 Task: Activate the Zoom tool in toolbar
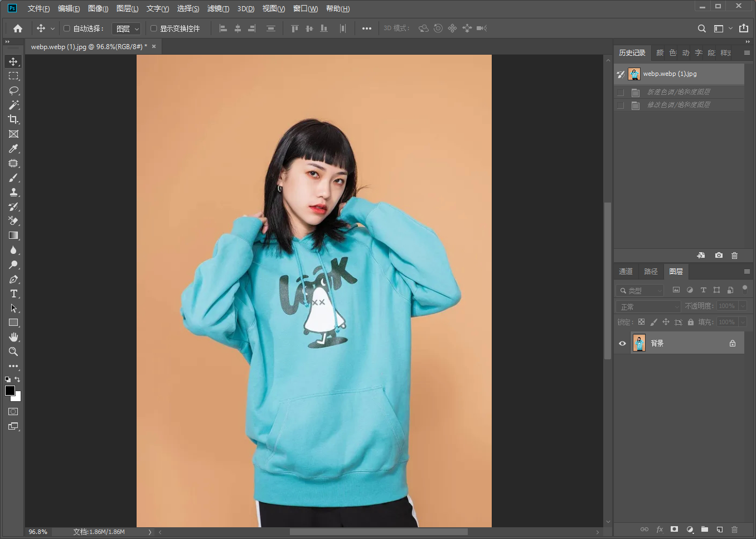point(13,352)
